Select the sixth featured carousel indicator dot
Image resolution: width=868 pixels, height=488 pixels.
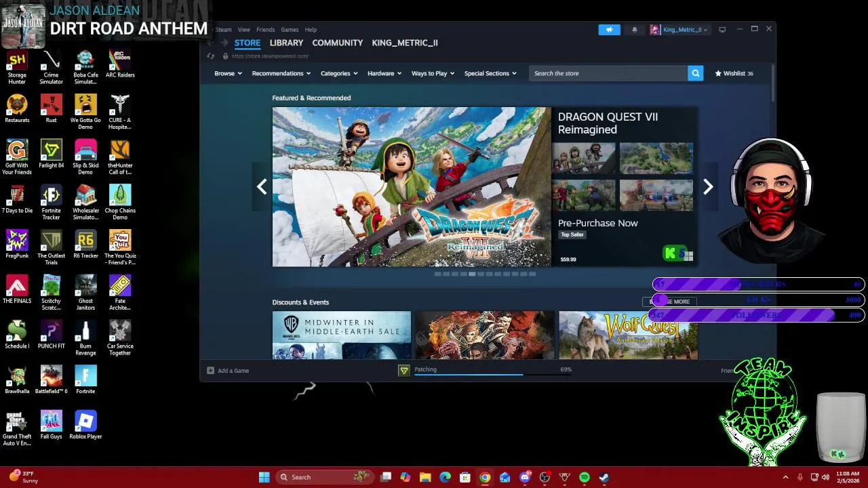[x=481, y=274]
